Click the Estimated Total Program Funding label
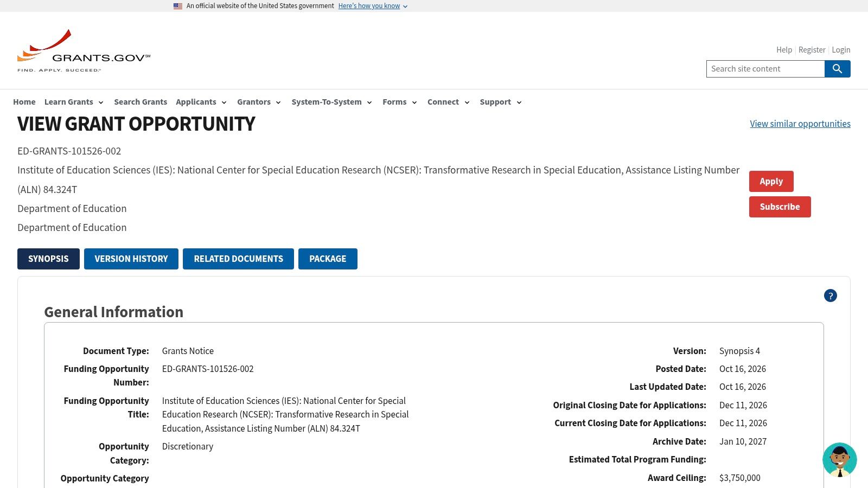The height and width of the screenshot is (488, 868). tap(637, 459)
